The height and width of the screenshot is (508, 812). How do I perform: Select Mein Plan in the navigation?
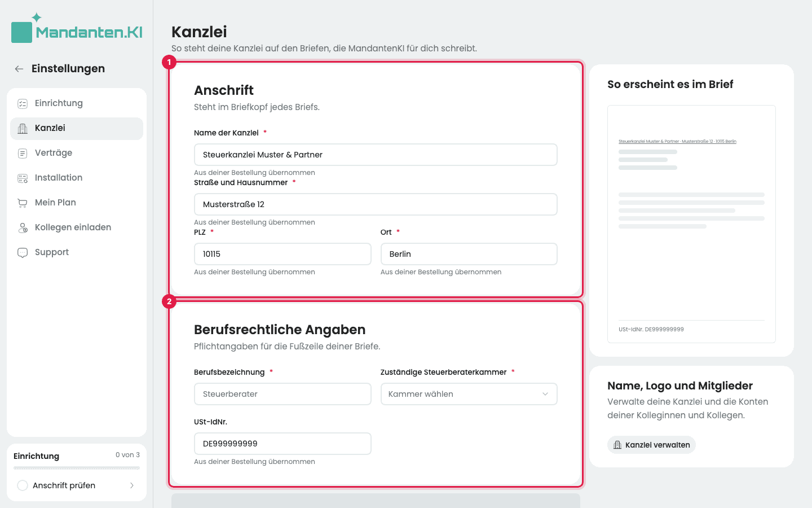[77, 203]
